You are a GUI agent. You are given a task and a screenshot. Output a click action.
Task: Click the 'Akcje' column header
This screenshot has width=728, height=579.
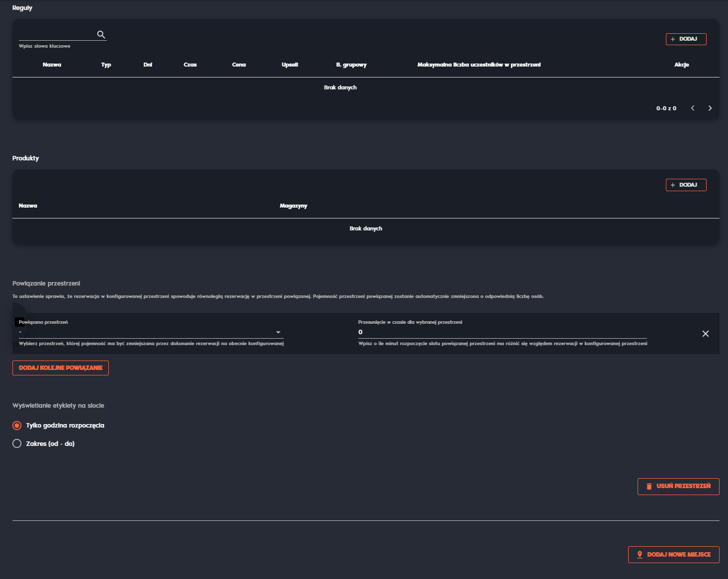coord(682,65)
